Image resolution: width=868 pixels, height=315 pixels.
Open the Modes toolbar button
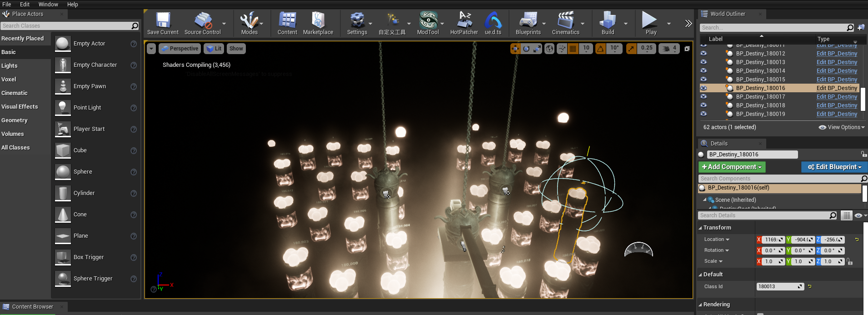249,24
